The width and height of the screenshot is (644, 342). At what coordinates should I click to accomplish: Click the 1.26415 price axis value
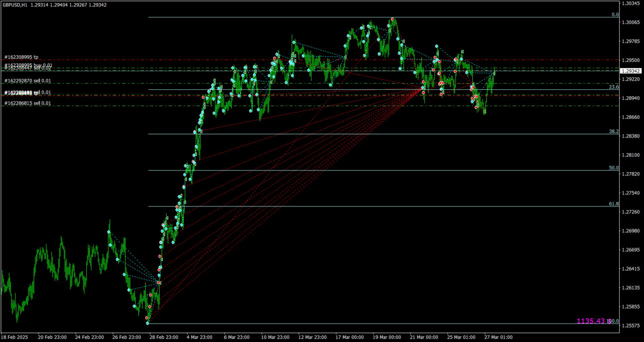(631, 269)
